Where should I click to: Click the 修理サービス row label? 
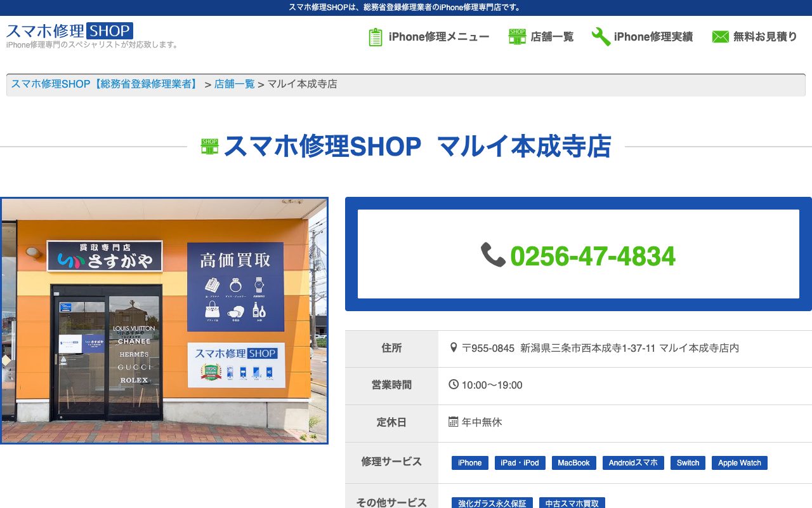(391, 462)
